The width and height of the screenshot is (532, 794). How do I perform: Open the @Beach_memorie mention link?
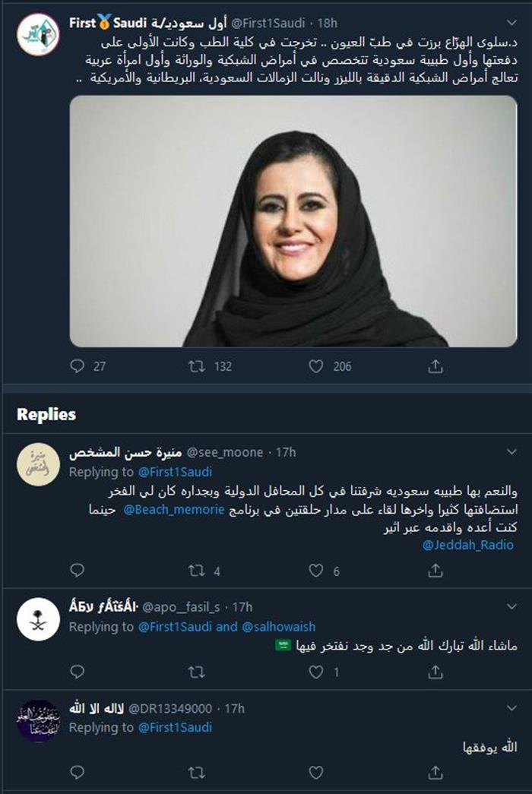174,509
